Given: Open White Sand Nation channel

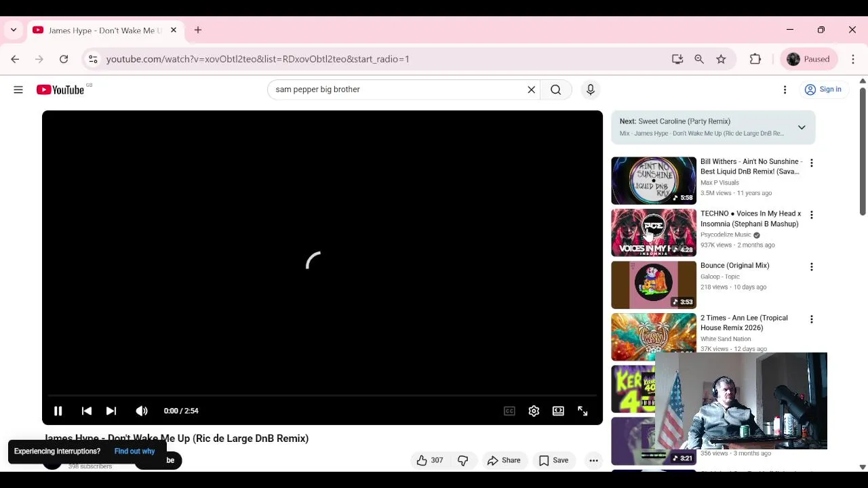Looking at the screenshot, I should point(726,339).
